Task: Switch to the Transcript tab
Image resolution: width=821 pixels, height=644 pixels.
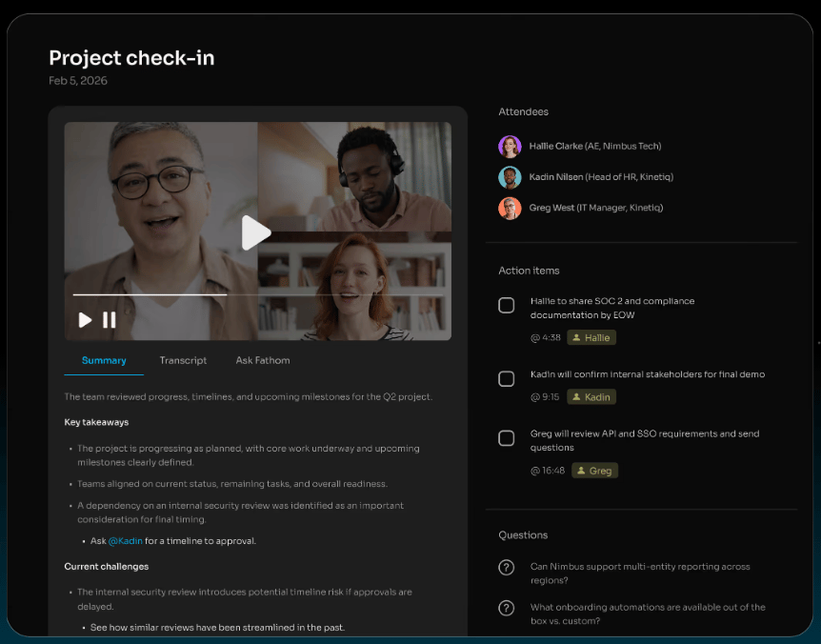Action: [x=183, y=360]
